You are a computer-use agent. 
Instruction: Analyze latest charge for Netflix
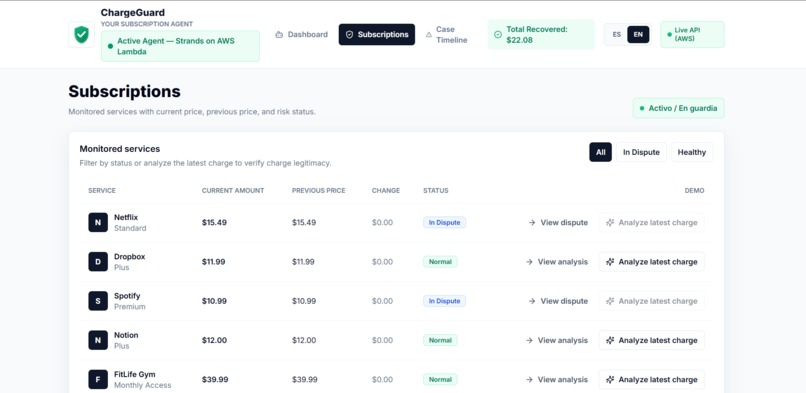[651, 222]
